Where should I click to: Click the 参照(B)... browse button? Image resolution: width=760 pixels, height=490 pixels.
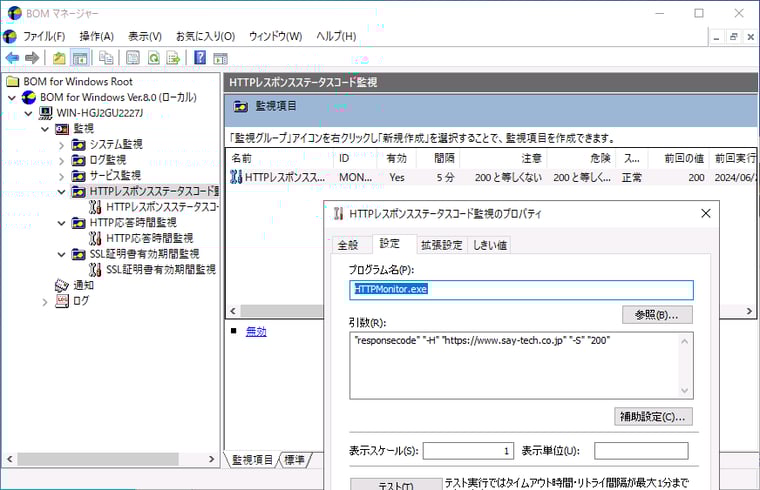(x=657, y=315)
